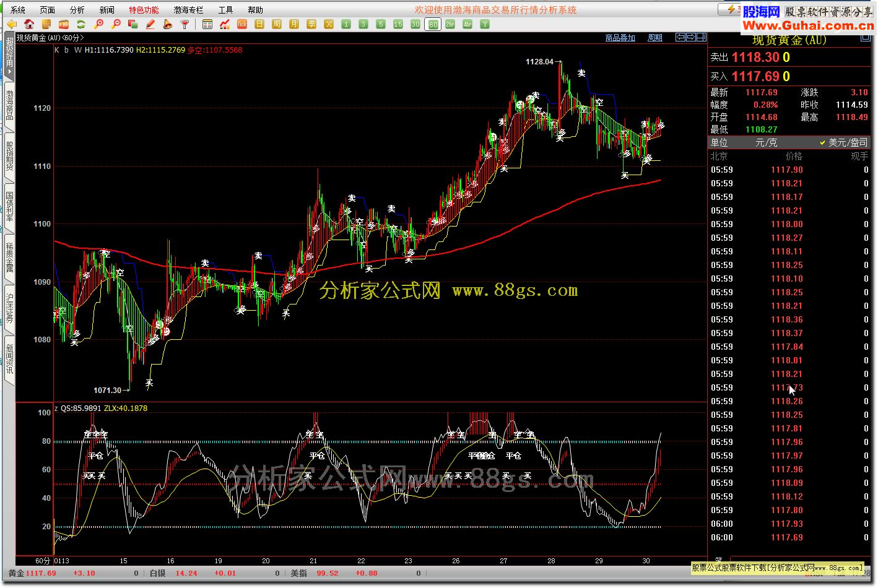This screenshot has height=588, width=878.
Task: Click the 商品叠加 link
Action: click(620, 38)
